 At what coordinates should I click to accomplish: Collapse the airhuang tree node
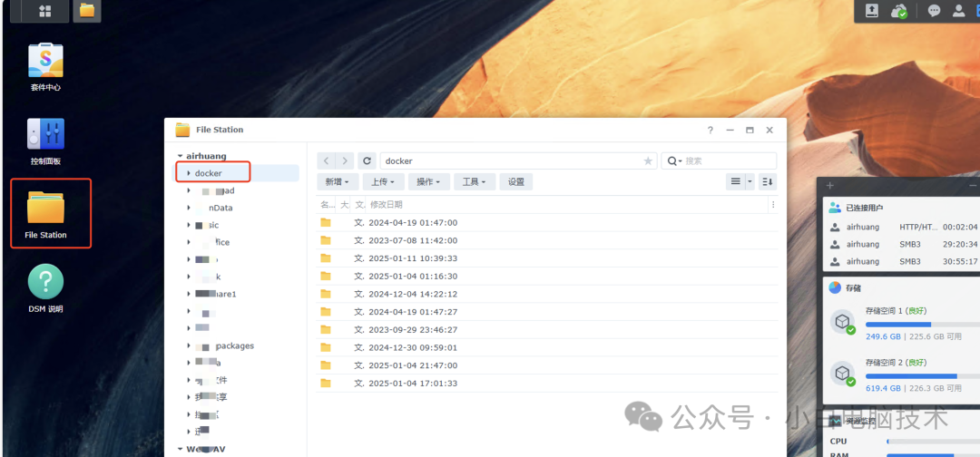point(180,156)
